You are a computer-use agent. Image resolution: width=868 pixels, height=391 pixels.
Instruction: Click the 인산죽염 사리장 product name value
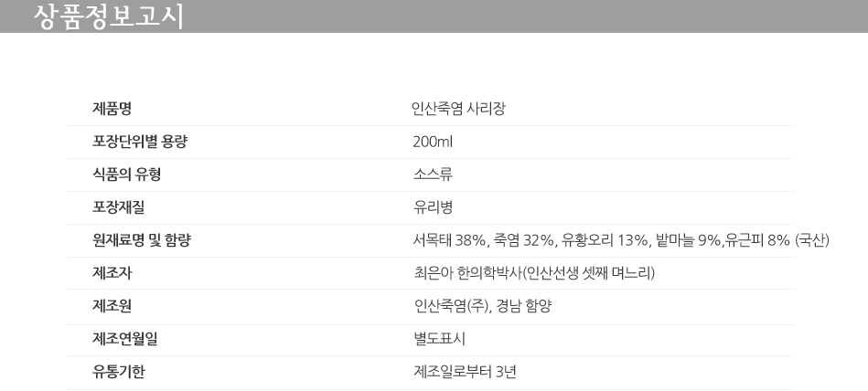(x=459, y=109)
